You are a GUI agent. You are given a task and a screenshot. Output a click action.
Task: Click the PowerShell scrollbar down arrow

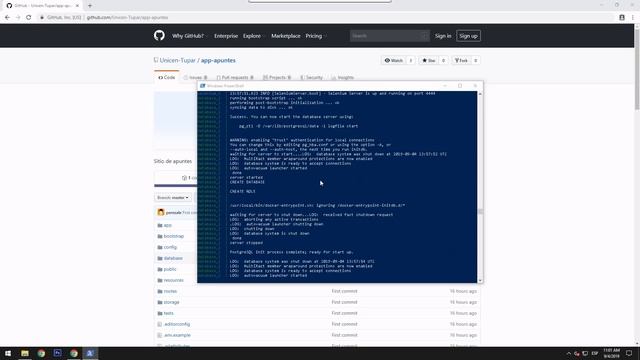[480, 281]
